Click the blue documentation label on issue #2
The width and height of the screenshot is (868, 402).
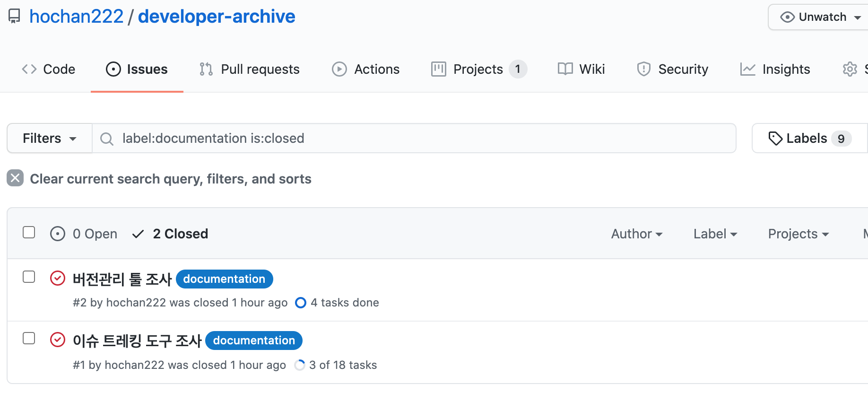[x=224, y=279]
